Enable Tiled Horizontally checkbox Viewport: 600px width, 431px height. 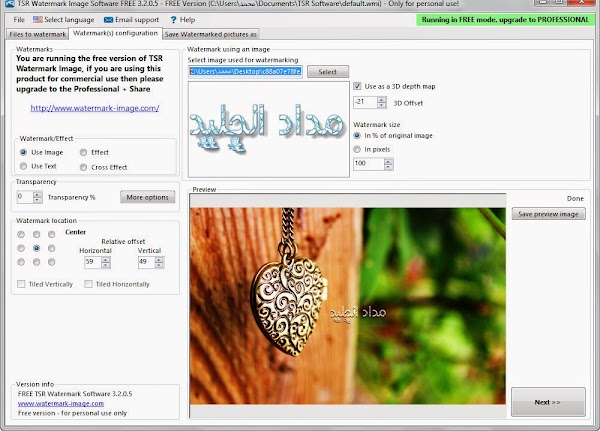(x=88, y=284)
